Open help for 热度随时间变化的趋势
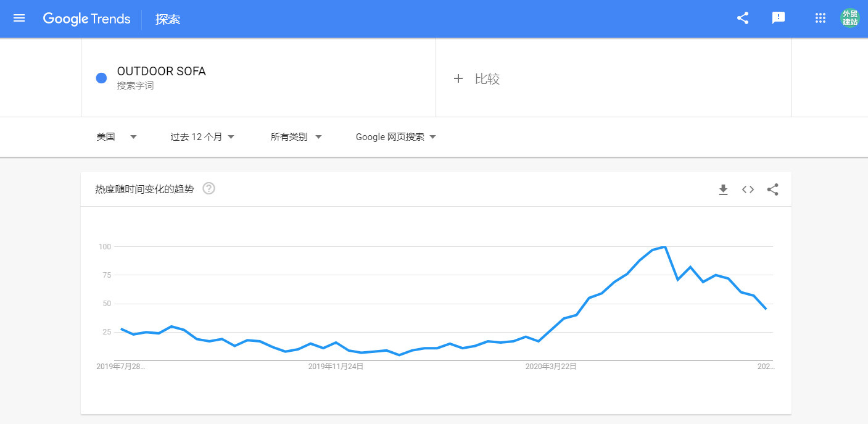This screenshot has height=424, width=868. [x=209, y=189]
